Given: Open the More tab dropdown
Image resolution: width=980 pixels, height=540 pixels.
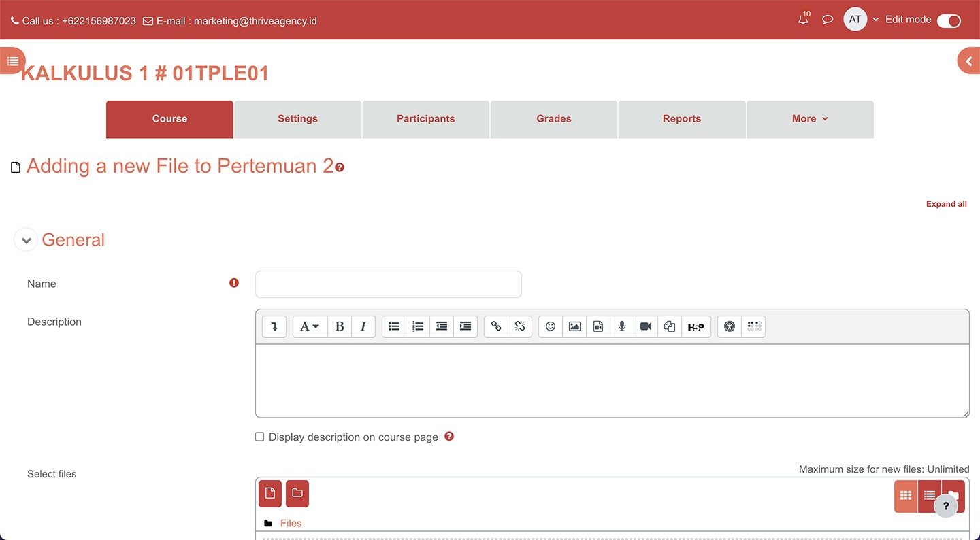Looking at the screenshot, I should coord(810,119).
